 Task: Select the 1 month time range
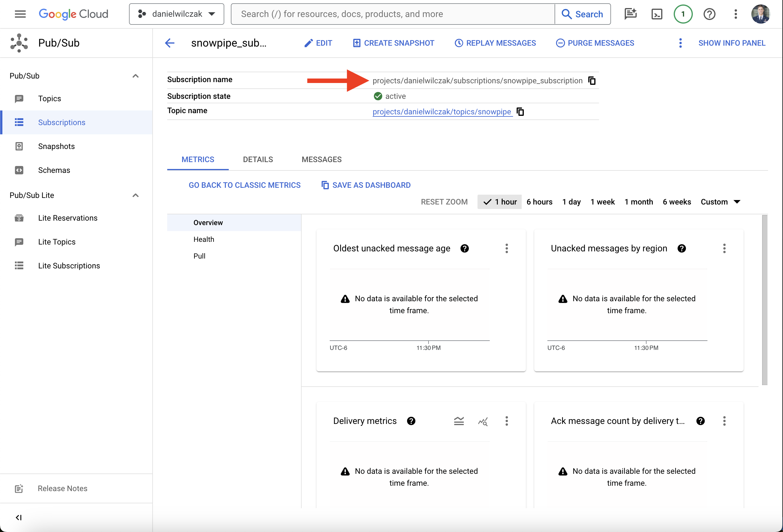coord(638,202)
